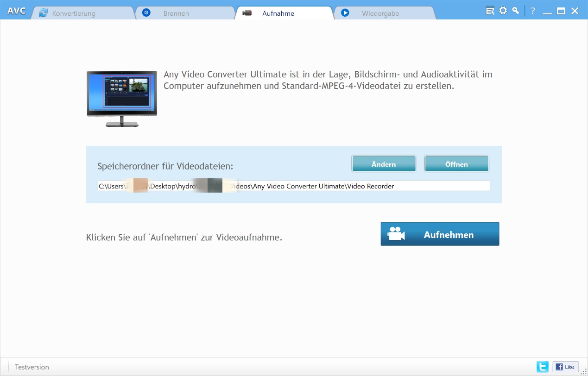Click the Testversion status text
This screenshot has height=376, width=588.
click(x=32, y=367)
